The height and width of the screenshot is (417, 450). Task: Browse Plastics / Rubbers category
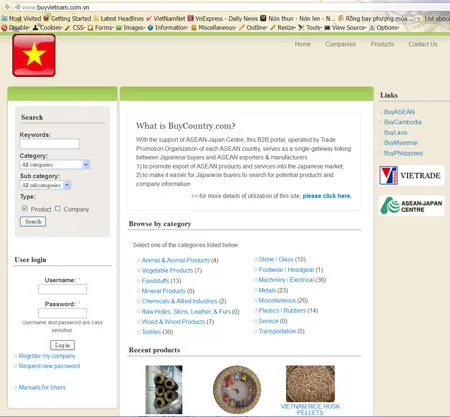pos(282,310)
